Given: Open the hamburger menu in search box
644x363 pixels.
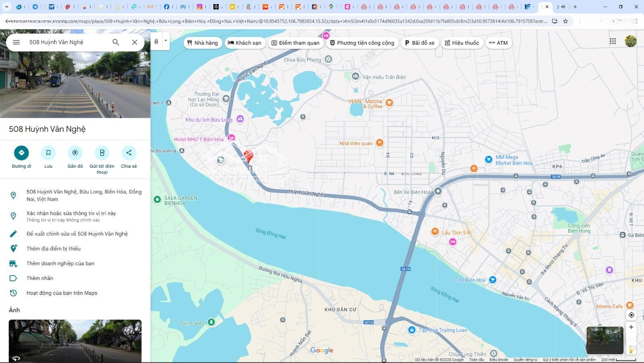Looking at the screenshot, I should tap(16, 42).
